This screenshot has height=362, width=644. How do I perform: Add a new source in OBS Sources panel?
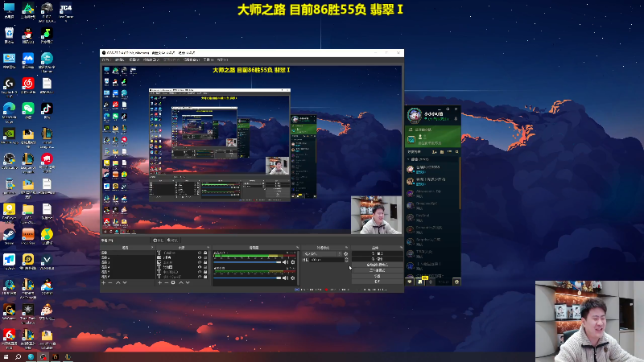pyautogui.click(x=159, y=283)
